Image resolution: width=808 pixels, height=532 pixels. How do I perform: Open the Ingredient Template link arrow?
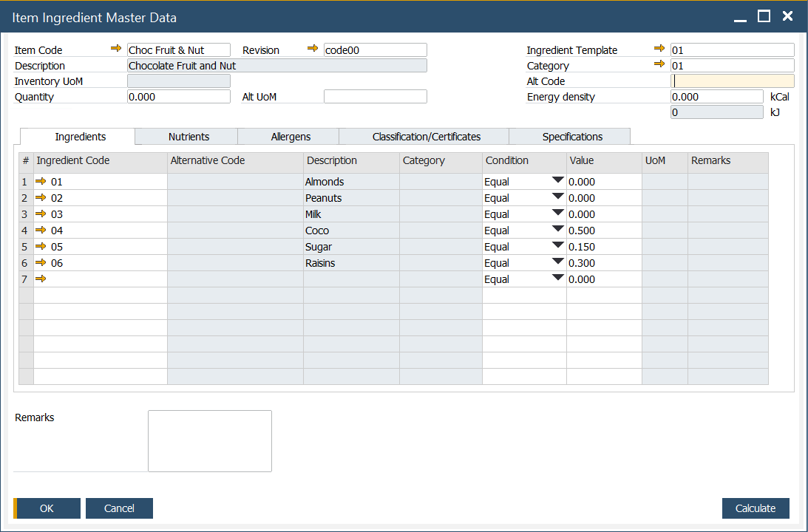click(x=659, y=49)
